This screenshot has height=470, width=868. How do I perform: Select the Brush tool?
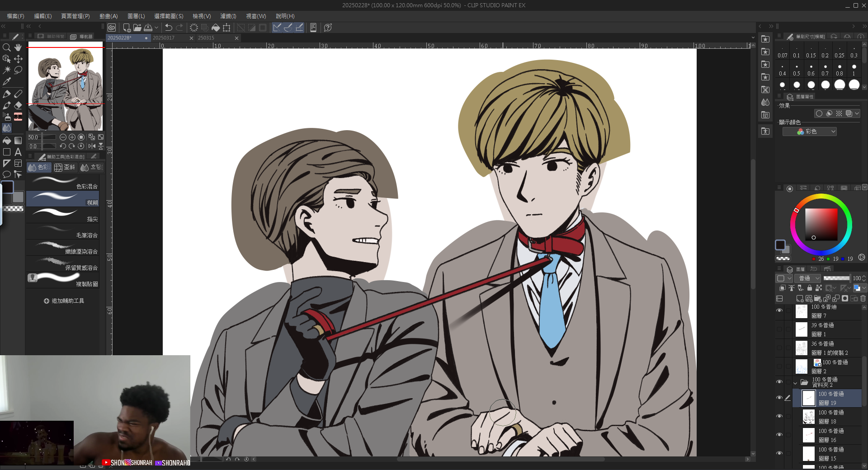[7, 105]
